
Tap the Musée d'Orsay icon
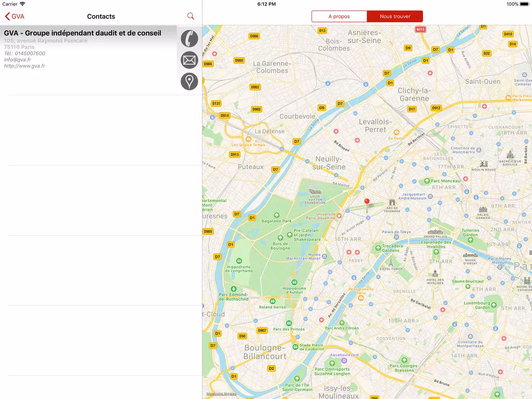[x=470, y=255]
